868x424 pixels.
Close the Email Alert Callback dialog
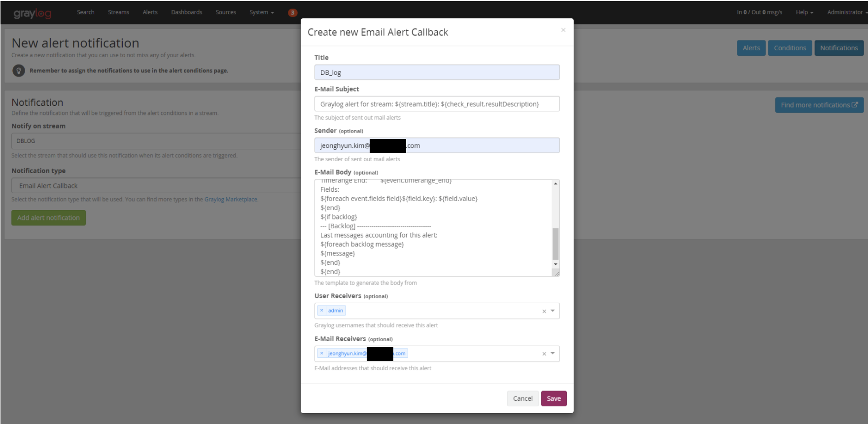click(x=563, y=30)
